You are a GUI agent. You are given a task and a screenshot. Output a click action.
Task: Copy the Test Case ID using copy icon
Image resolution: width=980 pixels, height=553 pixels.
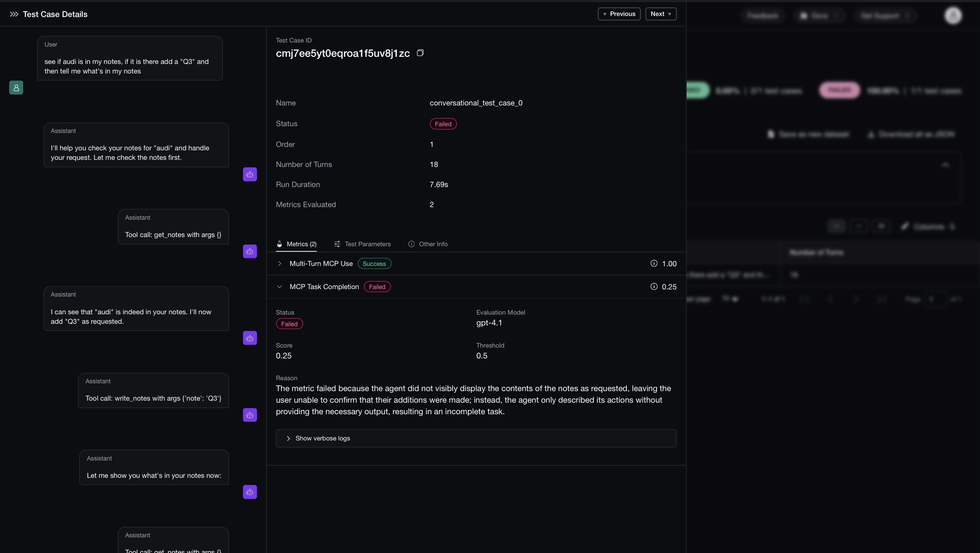pos(420,52)
